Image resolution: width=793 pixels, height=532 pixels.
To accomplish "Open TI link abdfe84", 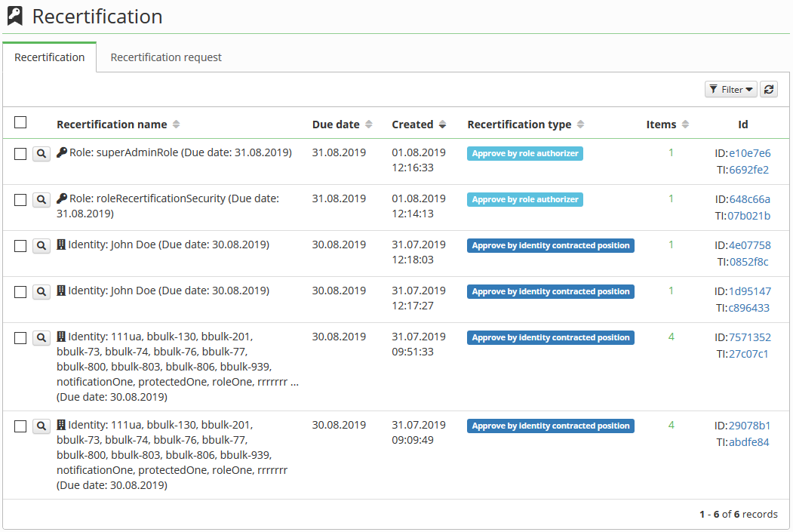I will pos(748,442).
